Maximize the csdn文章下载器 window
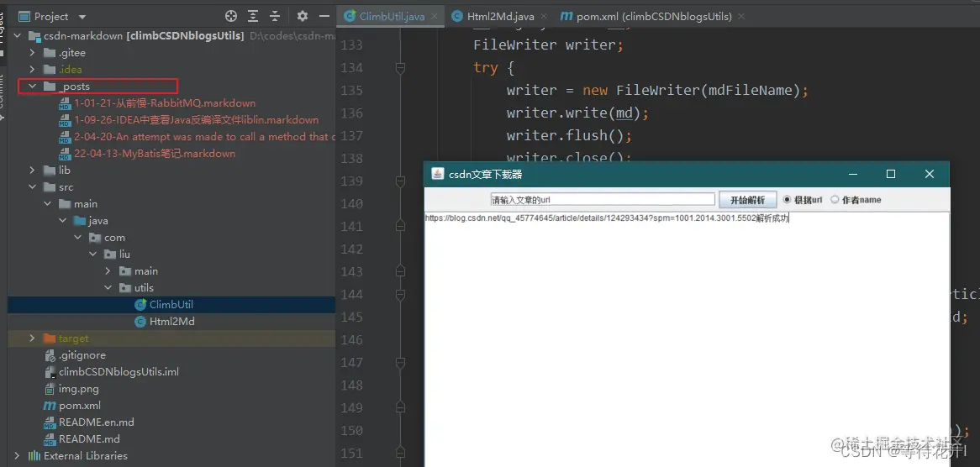The width and height of the screenshot is (980, 467). (891, 174)
